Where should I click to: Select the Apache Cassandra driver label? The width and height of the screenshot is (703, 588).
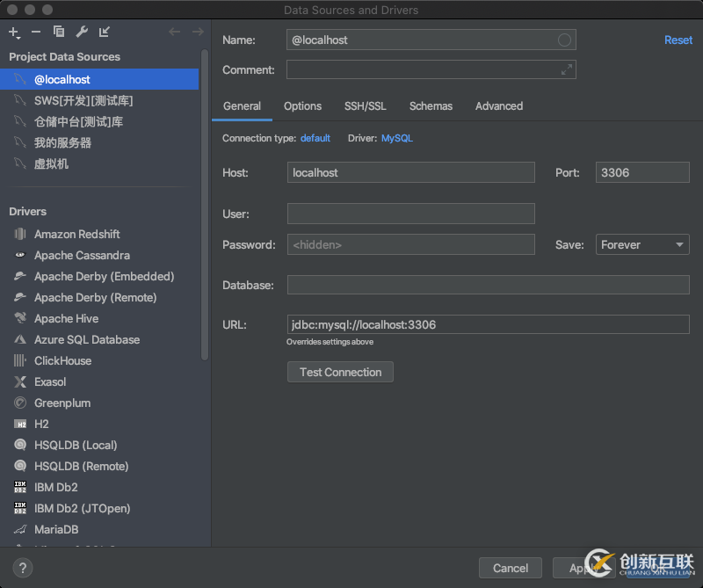point(82,255)
